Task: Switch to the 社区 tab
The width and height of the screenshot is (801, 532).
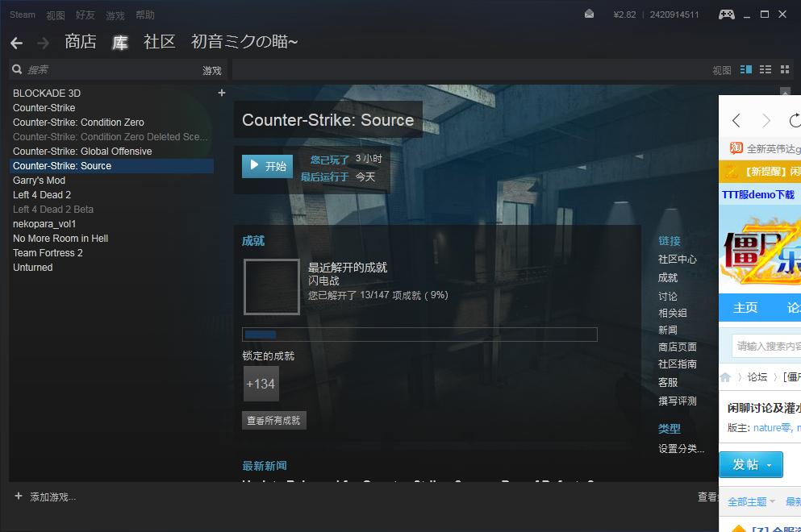Action: pyautogui.click(x=160, y=42)
